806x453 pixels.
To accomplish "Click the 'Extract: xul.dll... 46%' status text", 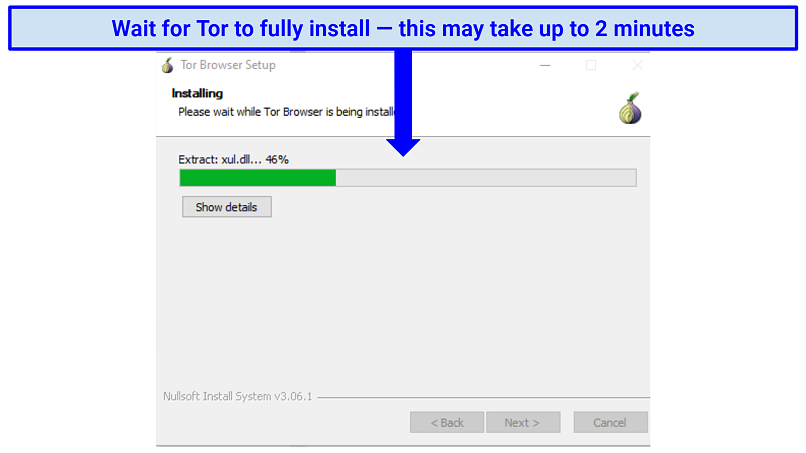I will [x=233, y=159].
